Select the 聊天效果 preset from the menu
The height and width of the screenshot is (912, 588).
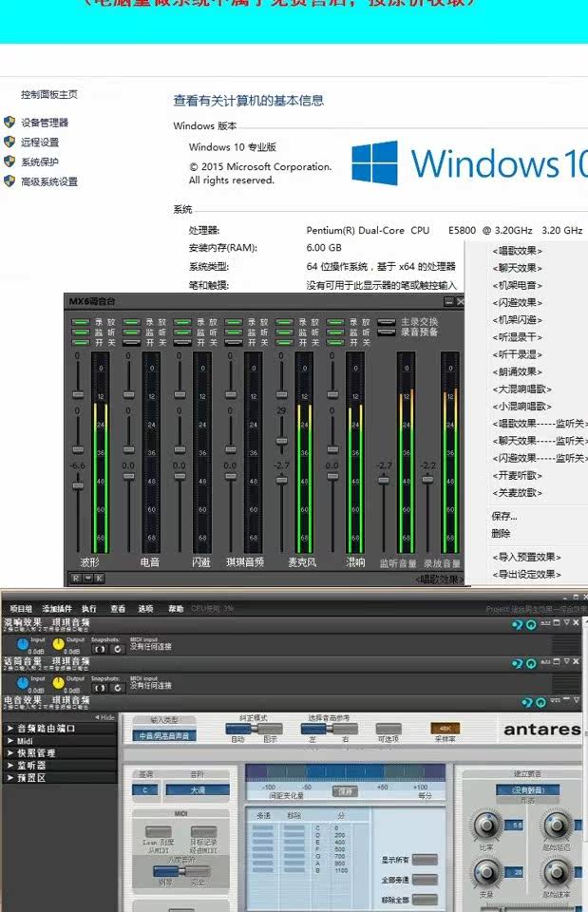518,268
